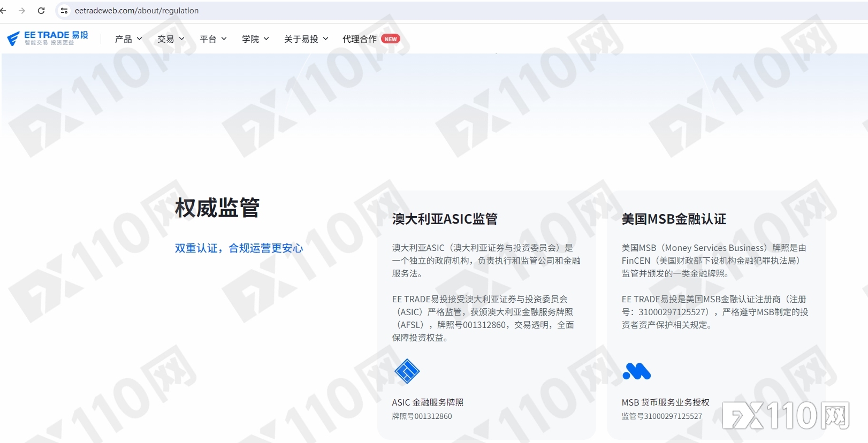Open the 产品 menu
Screen dimensions: 868x443
pos(128,39)
